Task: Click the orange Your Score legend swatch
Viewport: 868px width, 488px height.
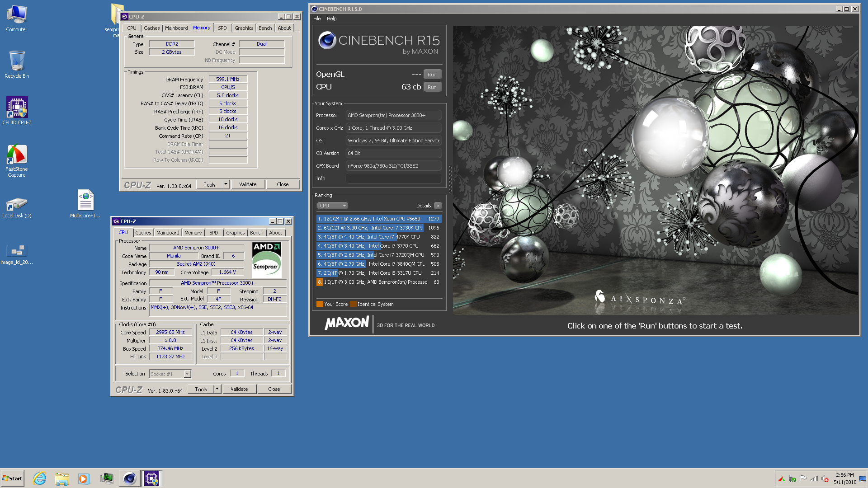Action: (320, 304)
